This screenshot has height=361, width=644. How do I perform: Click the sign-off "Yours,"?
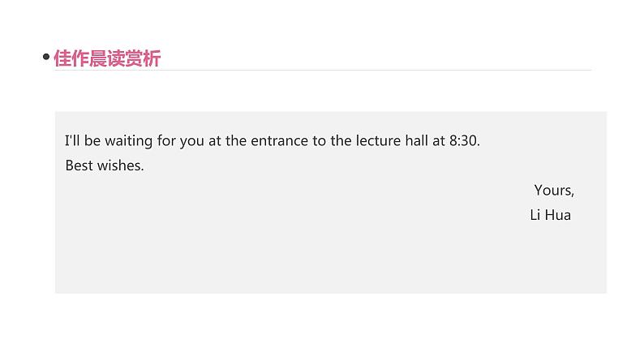coord(554,191)
